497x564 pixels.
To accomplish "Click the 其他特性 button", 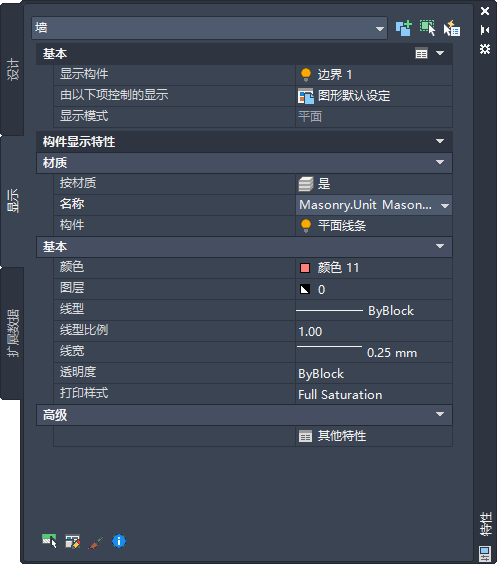I will click(333, 436).
